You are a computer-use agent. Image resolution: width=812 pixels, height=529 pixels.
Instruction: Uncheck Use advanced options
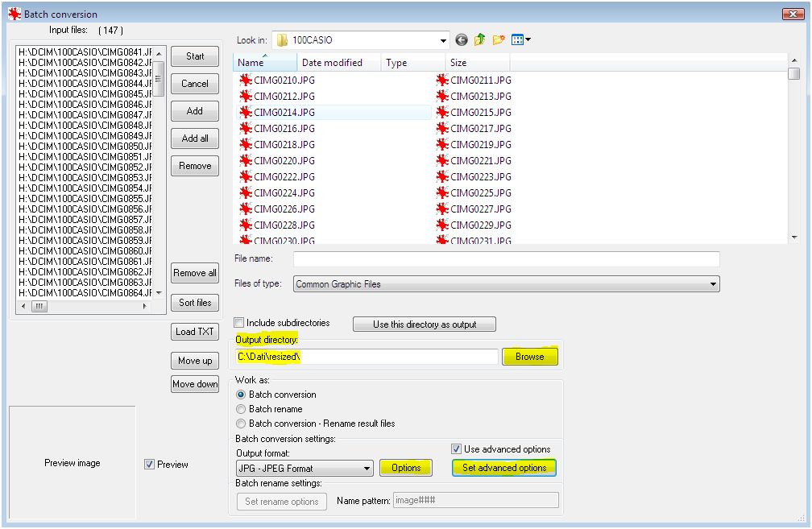[x=456, y=449]
